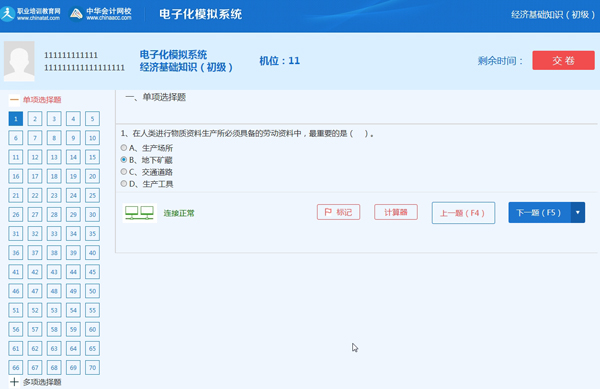Jump to question 1
Image resolution: width=600 pixels, height=389 pixels.
[16, 119]
